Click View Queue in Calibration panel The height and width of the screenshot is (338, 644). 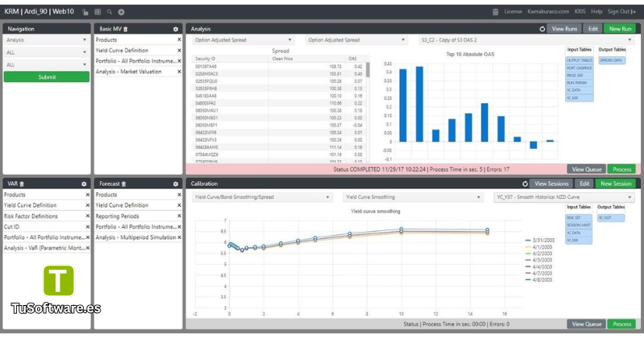(587, 324)
